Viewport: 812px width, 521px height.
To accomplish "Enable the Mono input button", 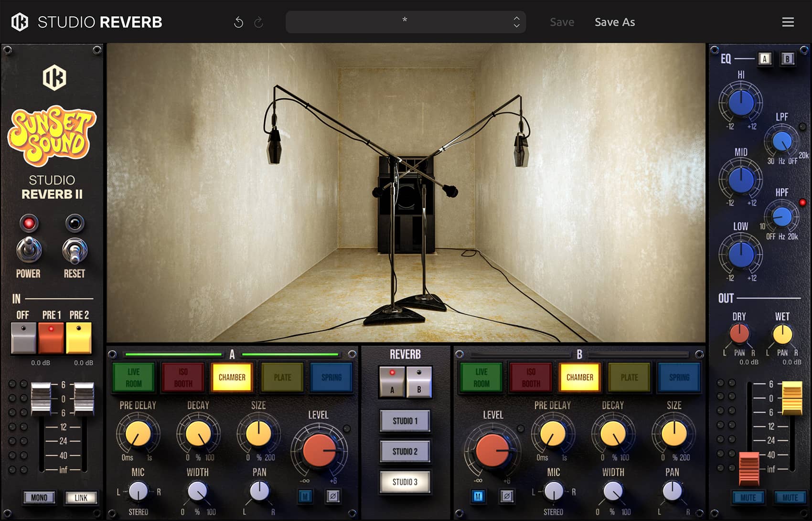I will 39,498.
